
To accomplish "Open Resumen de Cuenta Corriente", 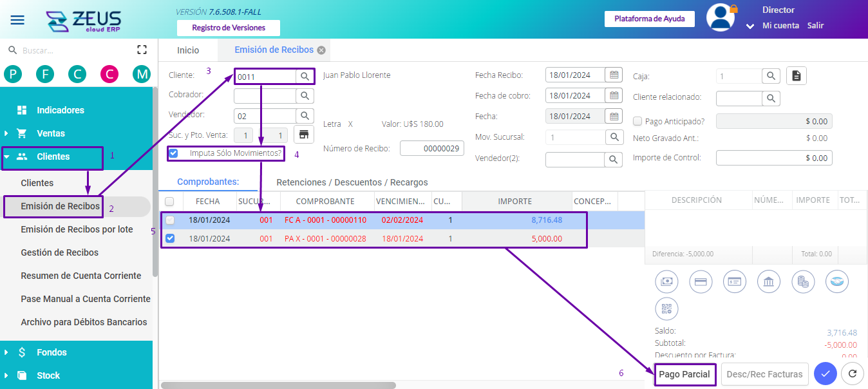I will coord(81,276).
